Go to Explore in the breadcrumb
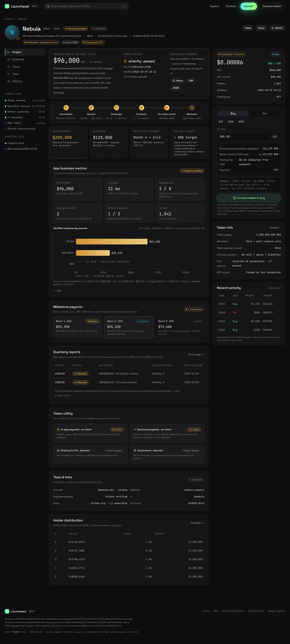The image size is (290, 644). point(9,19)
